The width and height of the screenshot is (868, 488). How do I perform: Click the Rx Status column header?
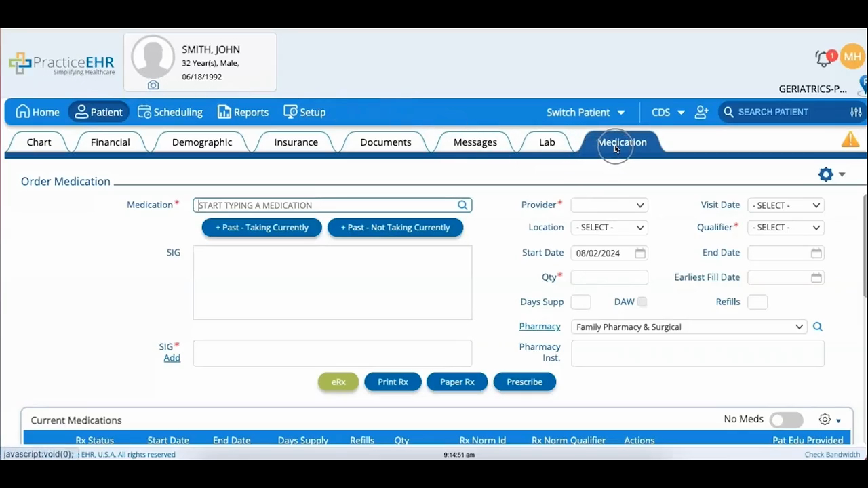point(94,440)
